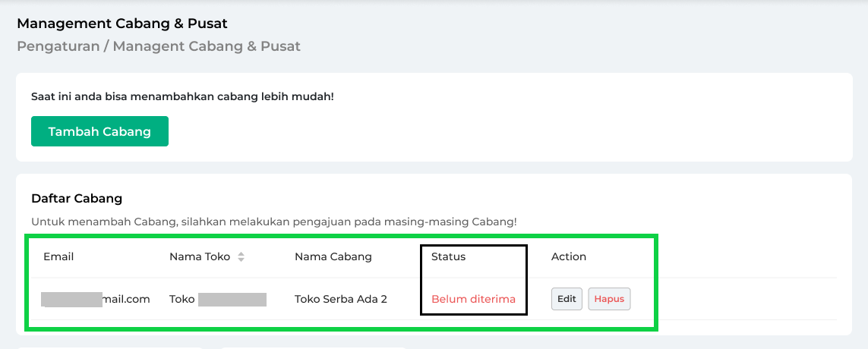This screenshot has width=868, height=349.
Task: Click the Pengaturan breadcrumb link
Action: (58, 46)
